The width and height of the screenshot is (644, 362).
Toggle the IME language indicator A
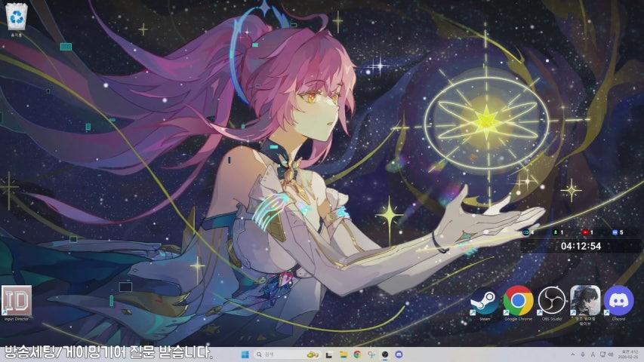tap(593, 354)
